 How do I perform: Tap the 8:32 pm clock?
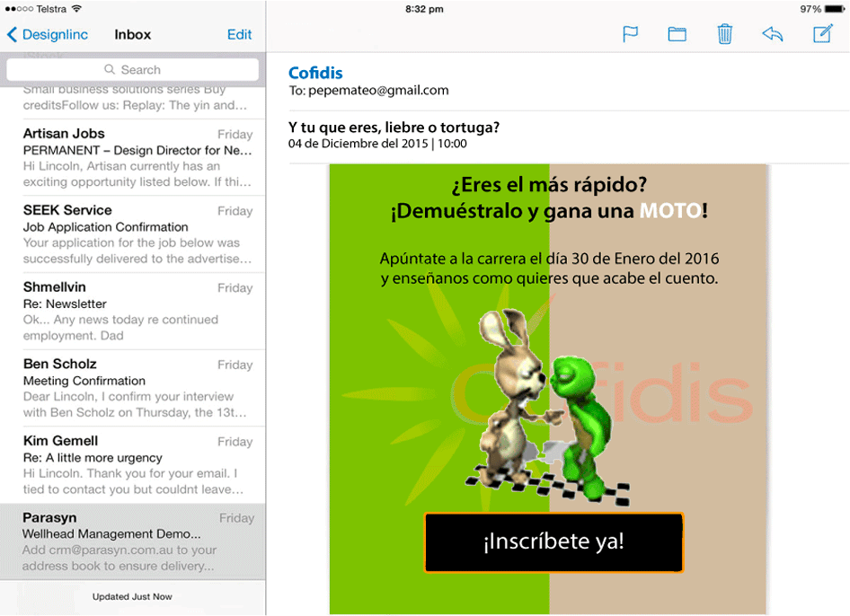click(x=424, y=9)
